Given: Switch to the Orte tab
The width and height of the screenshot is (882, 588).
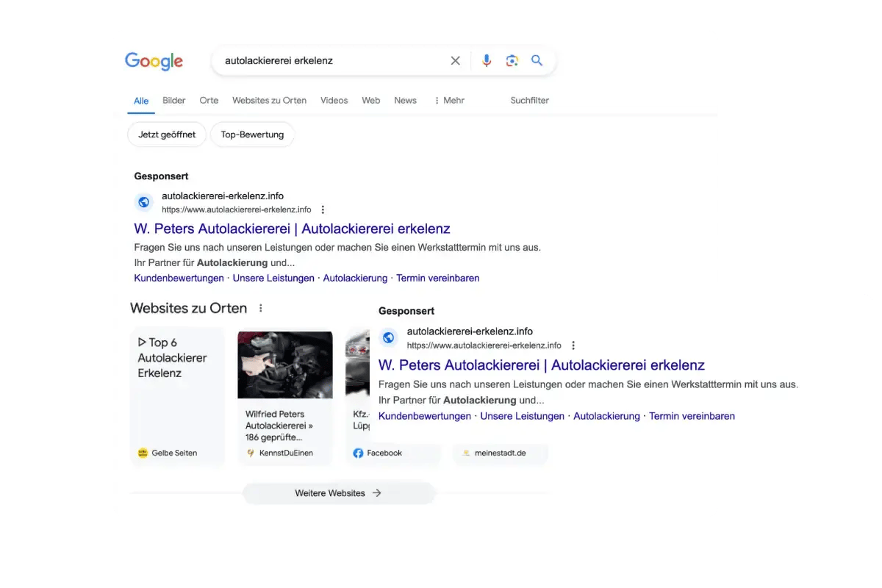Looking at the screenshot, I should click(x=209, y=101).
